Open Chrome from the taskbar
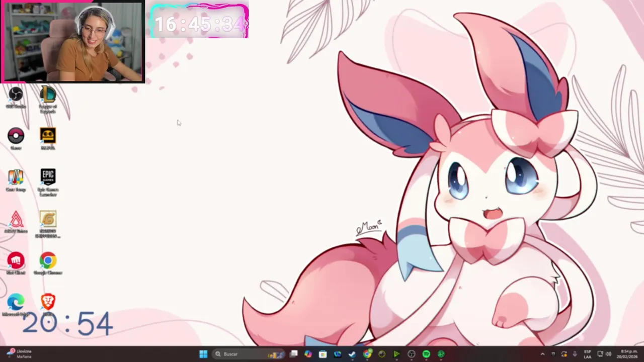The image size is (644, 362). click(x=367, y=354)
